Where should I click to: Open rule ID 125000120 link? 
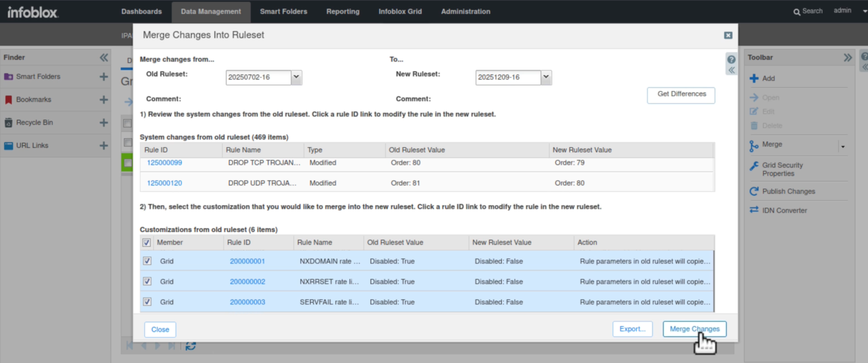click(x=164, y=183)
